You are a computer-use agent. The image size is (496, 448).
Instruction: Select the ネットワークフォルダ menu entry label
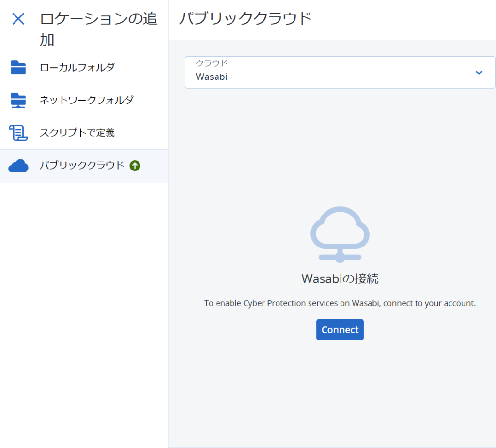point(86,100)
